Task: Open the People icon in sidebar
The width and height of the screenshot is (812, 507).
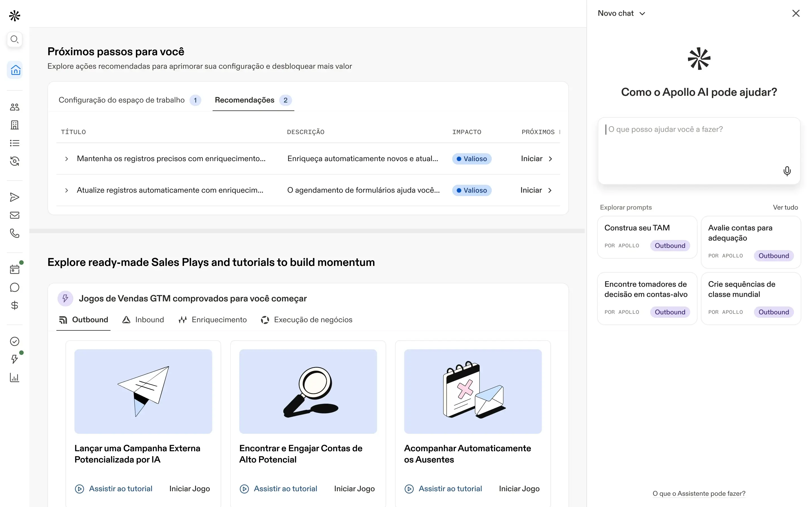Action: [14, 107]
